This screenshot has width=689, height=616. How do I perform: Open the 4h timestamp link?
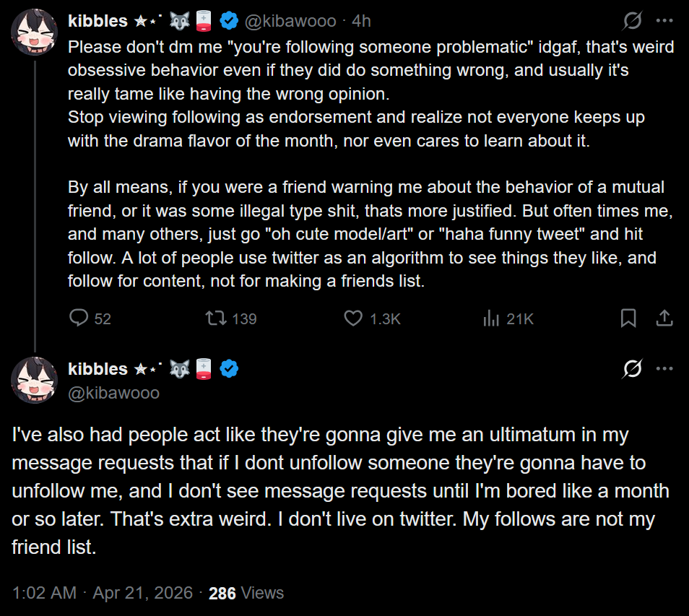(x=361, y=21)
